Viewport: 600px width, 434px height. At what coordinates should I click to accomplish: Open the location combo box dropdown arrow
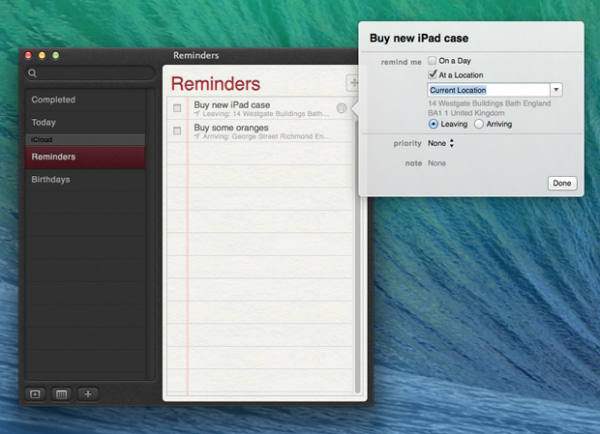pos(556,90)
